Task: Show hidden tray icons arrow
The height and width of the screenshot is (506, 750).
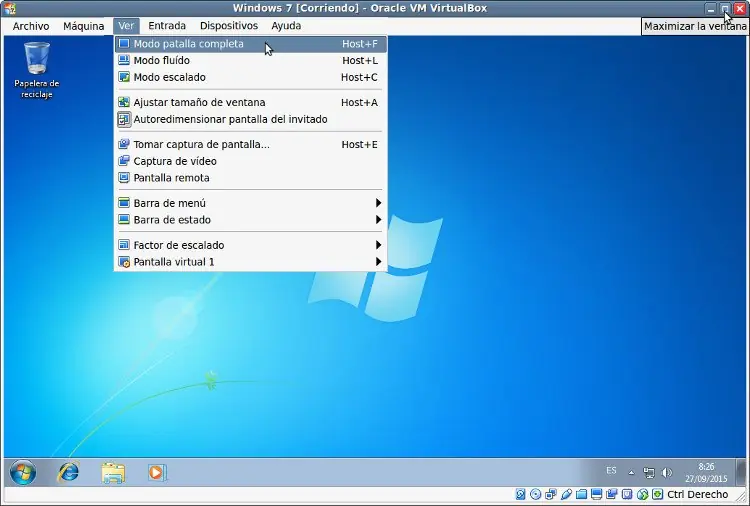Action: tap(631, 473)
